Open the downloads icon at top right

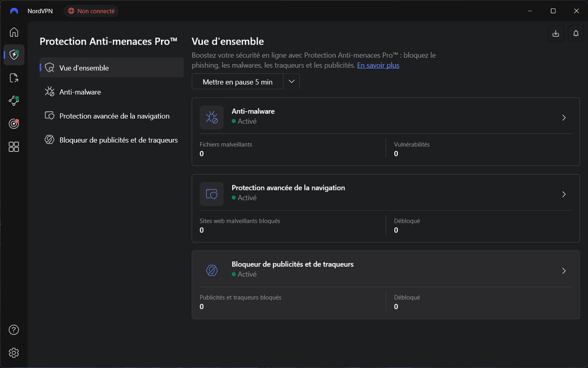pos(555,33)
